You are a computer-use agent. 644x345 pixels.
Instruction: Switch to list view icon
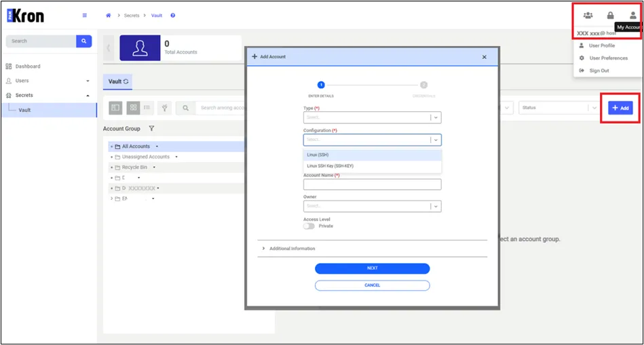147,108
